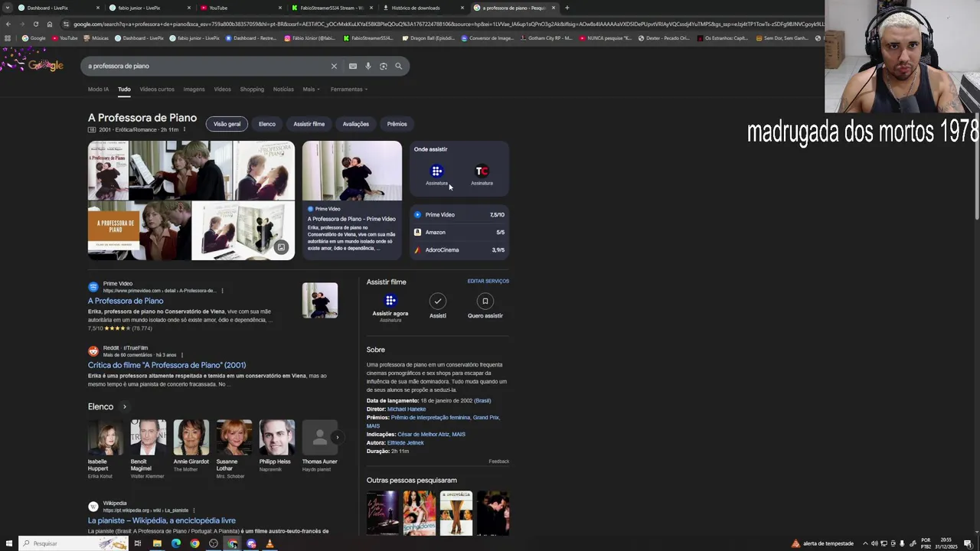The image size is (980, 551).
Task: Open the Ferramentas dropdown
Action: tap(349, 90)
